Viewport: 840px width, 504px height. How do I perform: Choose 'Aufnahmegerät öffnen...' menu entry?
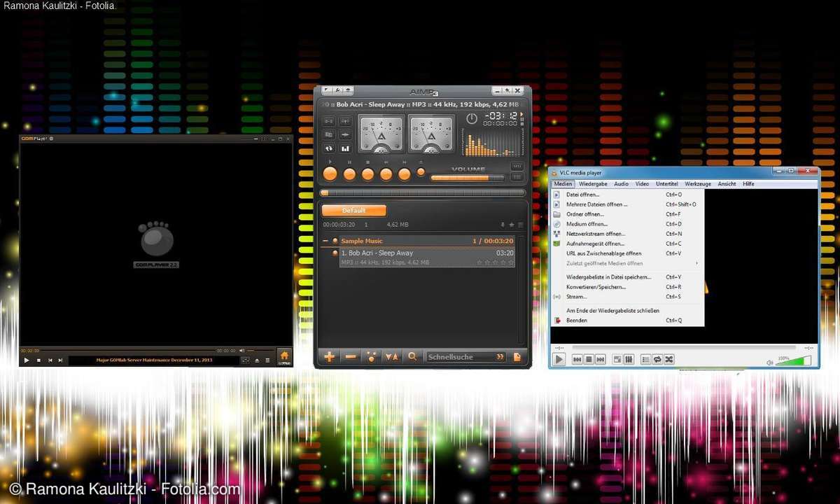pos(627,244)
